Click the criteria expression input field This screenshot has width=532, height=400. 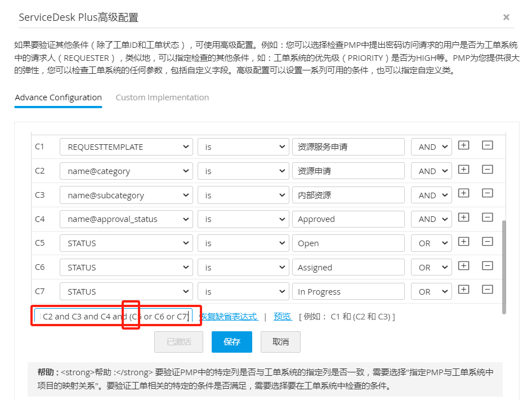(x=114, y=317)
